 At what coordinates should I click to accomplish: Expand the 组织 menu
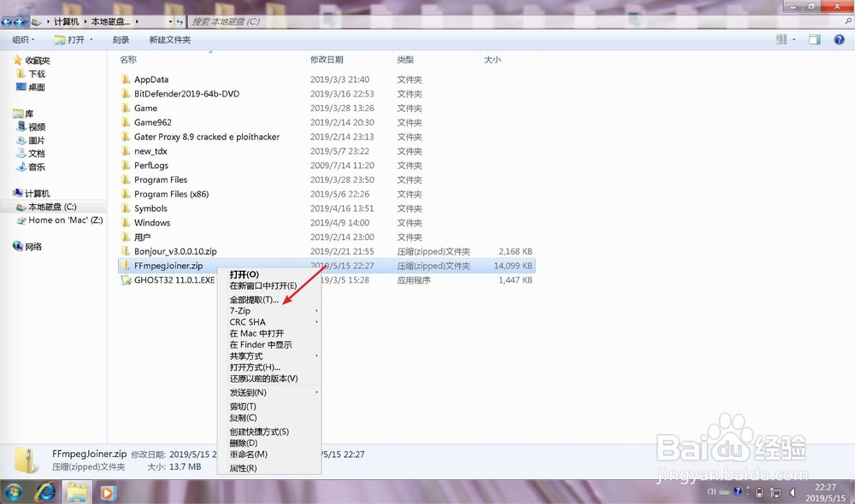(x=23, y=40)
